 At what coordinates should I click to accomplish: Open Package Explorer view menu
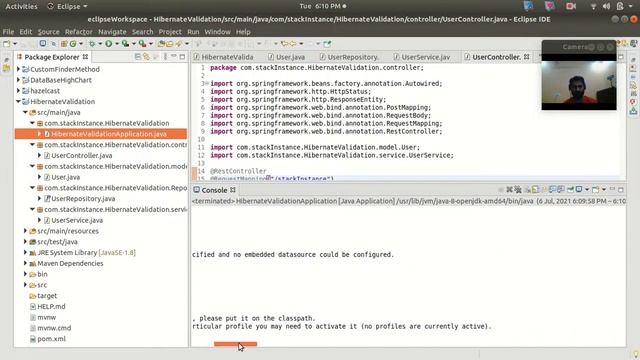tap(165, 57)
